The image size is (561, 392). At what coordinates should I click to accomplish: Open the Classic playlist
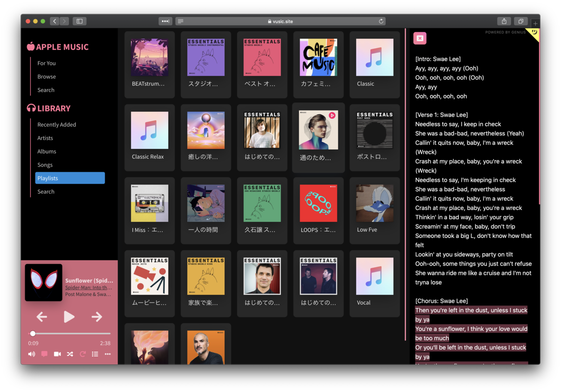click(x=375, y=65)
